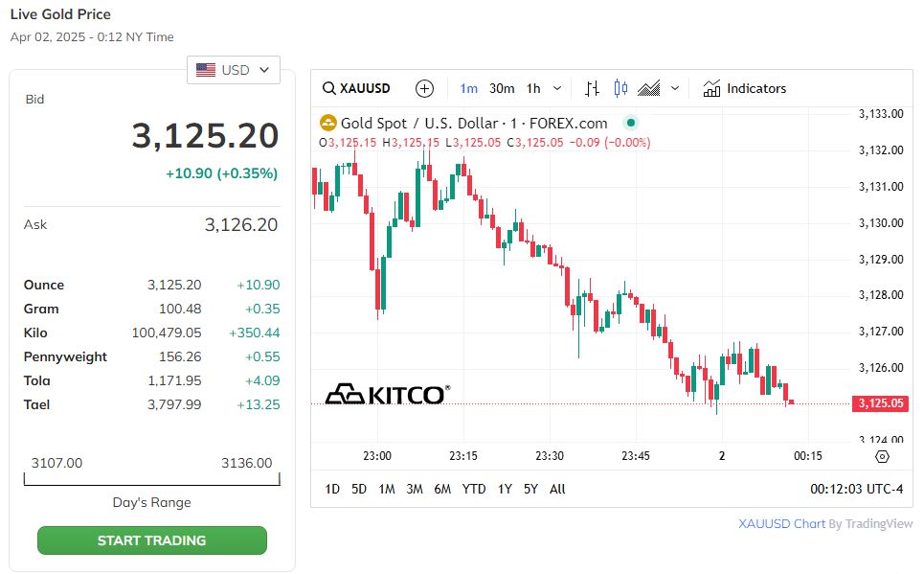Click the plus icon to compare symbols

coord(425,88)
